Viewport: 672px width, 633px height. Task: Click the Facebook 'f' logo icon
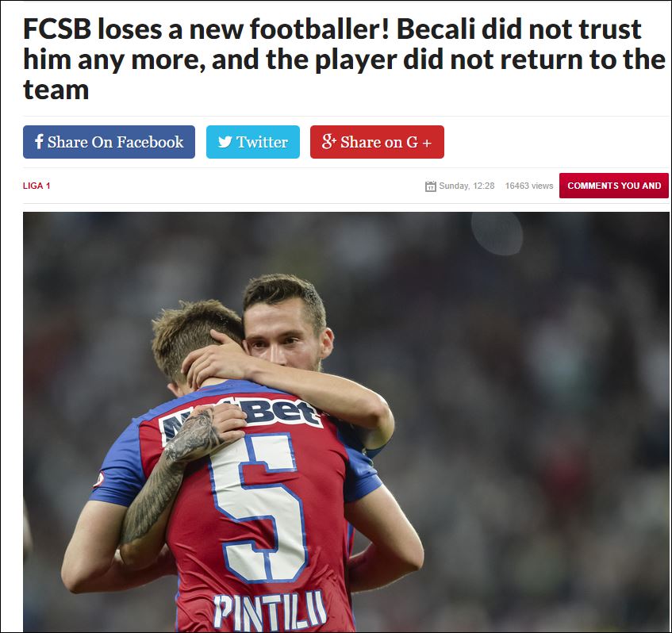pos(39,141)
